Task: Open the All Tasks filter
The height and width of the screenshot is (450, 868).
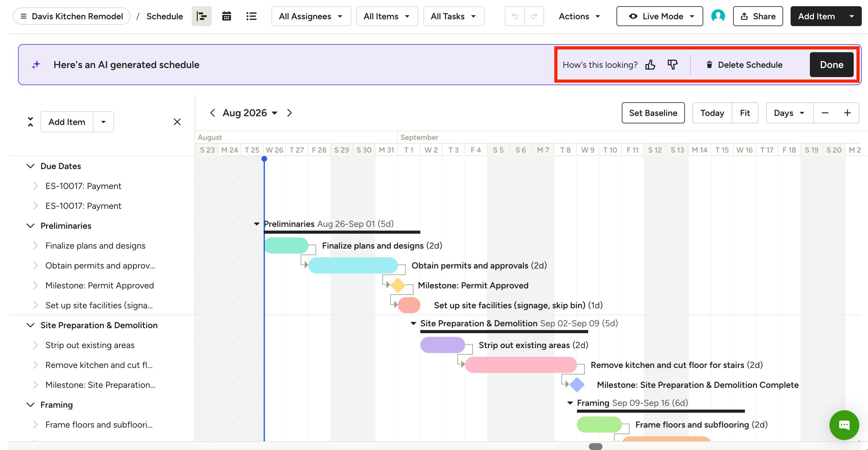Action: pyautogui.click(x=454, y=16)
